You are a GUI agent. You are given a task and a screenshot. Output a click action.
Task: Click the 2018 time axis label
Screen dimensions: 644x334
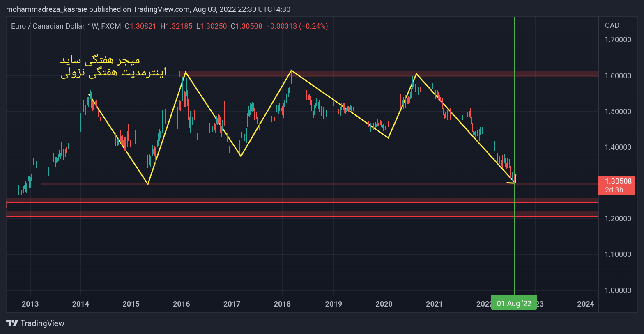[x=282, y=304]
